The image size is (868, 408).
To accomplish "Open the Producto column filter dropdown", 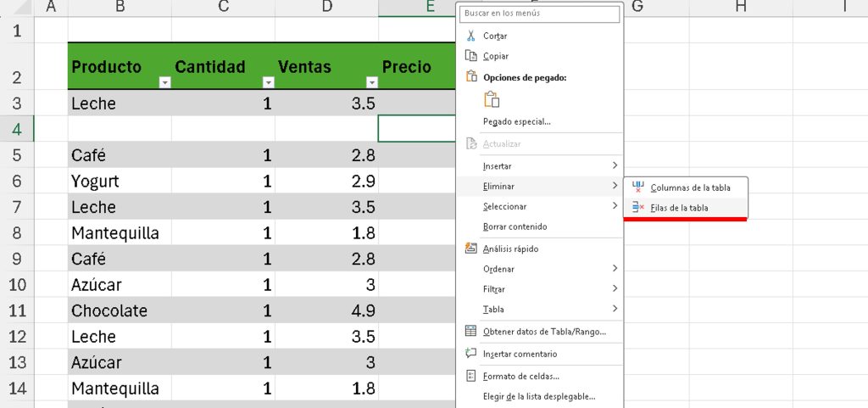I will (165, 82).
